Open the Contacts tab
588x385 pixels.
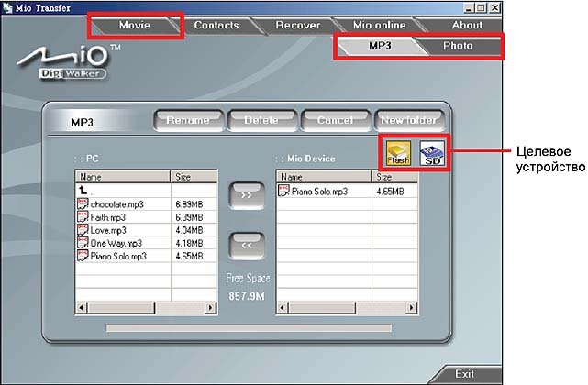point(216,25)
